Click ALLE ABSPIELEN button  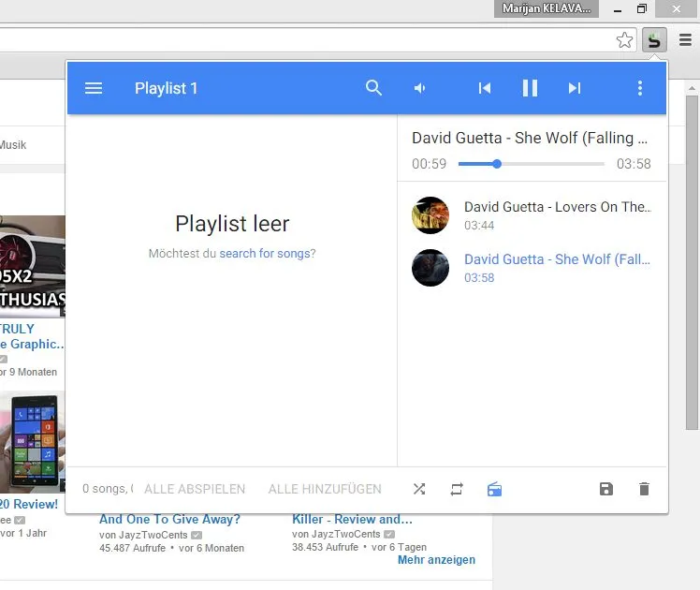pos(195,489)
